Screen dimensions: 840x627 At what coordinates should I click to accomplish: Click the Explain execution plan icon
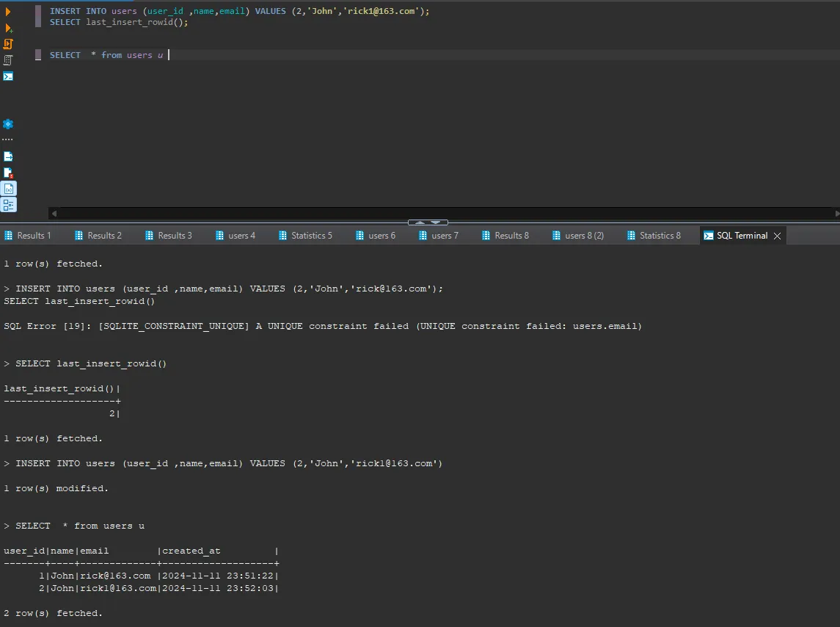tap(8, 60)
